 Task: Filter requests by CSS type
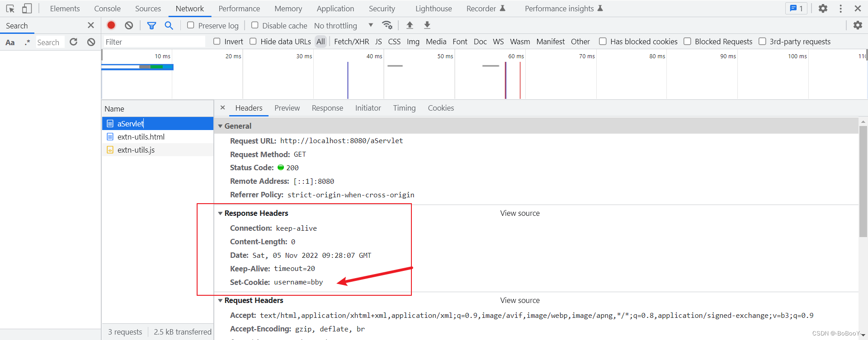coord(394,42)
